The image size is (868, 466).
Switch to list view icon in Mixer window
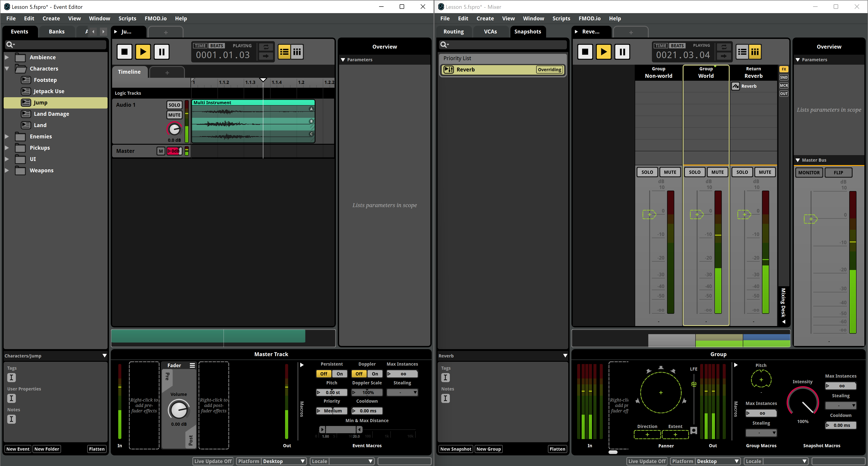tap(742, 52)
